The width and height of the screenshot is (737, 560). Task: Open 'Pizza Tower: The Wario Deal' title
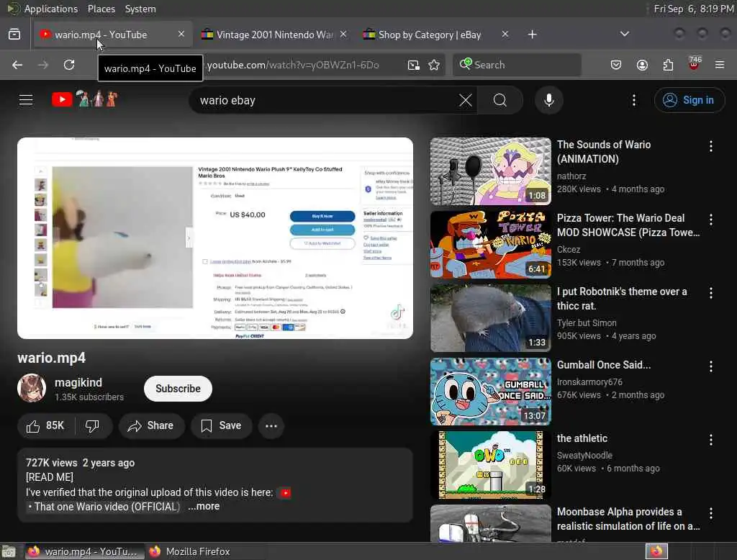(x=628, y=225)
